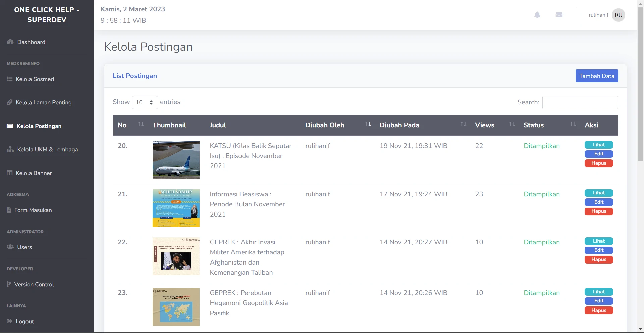The image size is (644, 333).
Task: Click the notification bell icon
Action: (x=537, y=15)
